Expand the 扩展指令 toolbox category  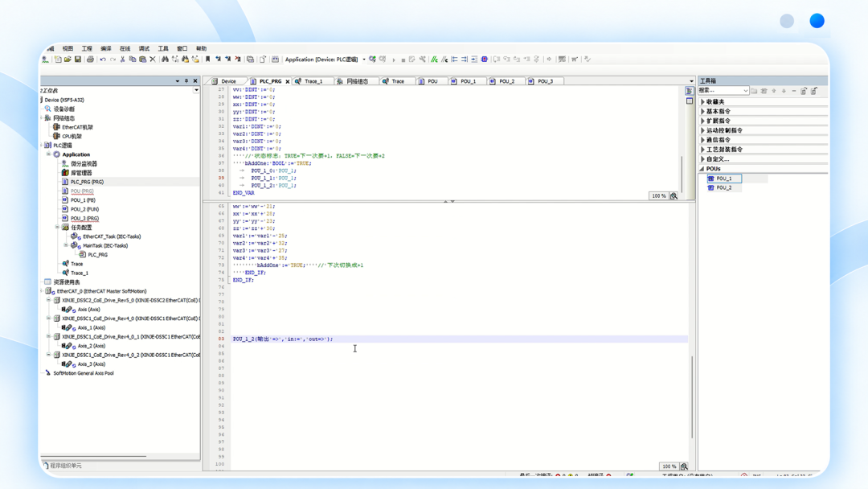point(702,121)
